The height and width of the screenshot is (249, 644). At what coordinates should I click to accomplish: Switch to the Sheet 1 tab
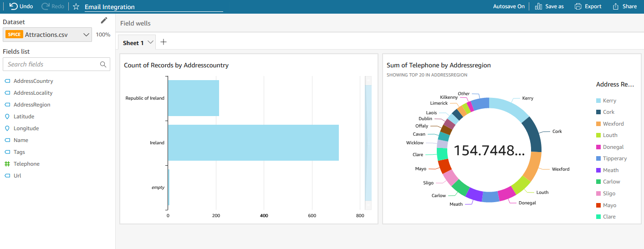(133, 43)
